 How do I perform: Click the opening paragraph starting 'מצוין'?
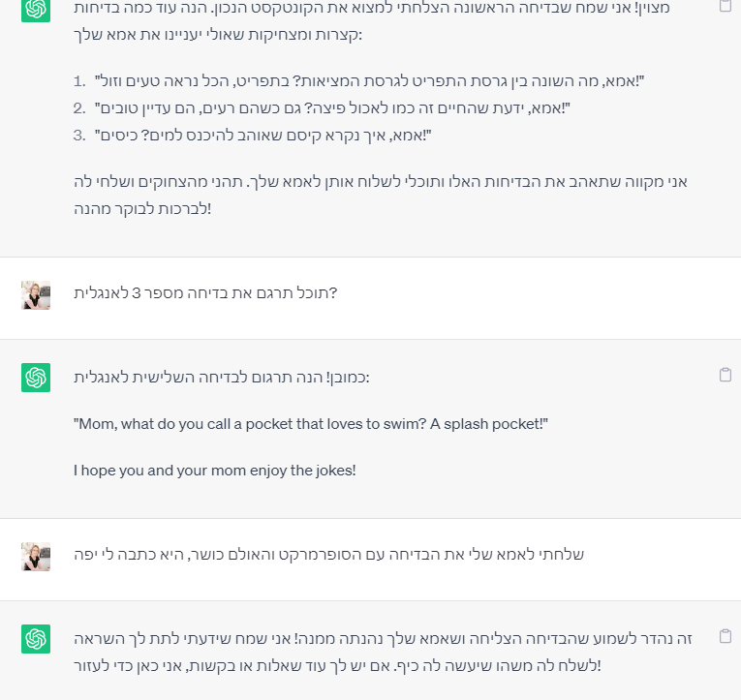pos(372,21)
